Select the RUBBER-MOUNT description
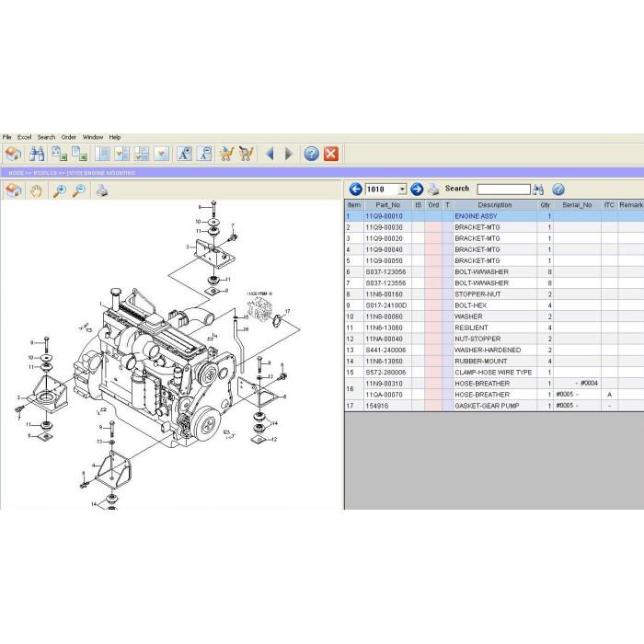Image resolution: width=644 pixels, height=644 pixels. (481, 361)
